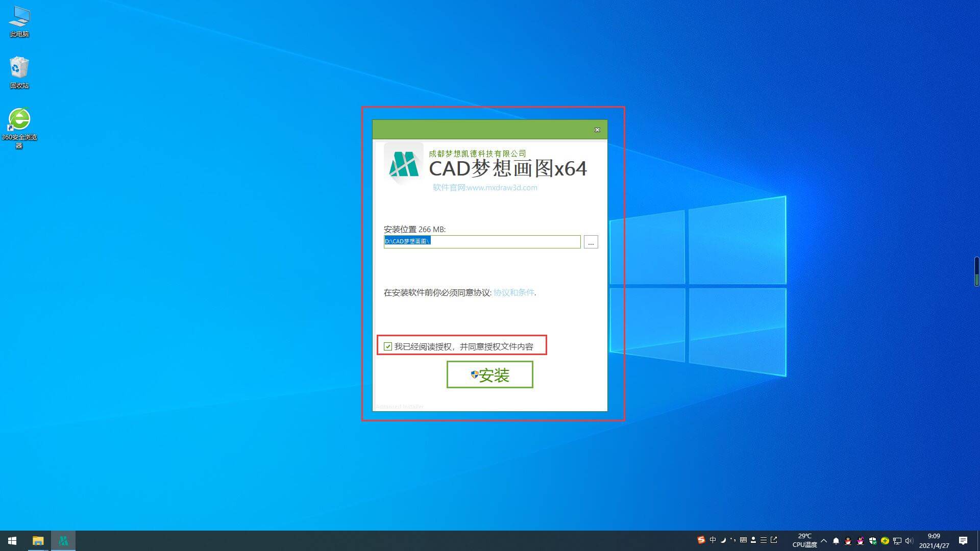Screen dimensions: 980x551
Task: Open the first QQ penguin tray icon
Action: click(848, 541)
